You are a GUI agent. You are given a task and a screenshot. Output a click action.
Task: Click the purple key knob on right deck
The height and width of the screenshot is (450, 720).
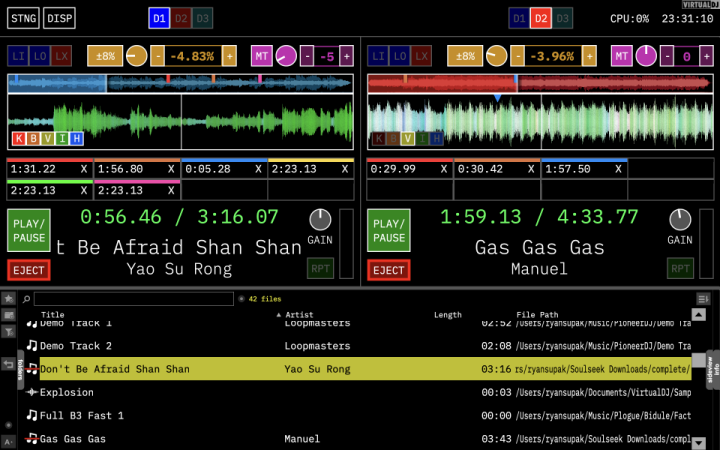[x=646, y=56]
